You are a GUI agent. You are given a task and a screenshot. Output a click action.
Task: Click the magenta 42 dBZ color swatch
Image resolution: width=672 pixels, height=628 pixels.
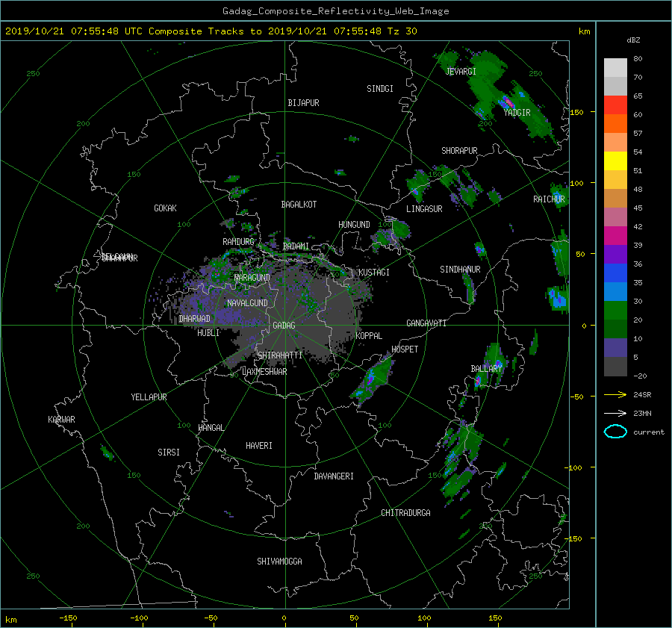[x=615, y=235]
